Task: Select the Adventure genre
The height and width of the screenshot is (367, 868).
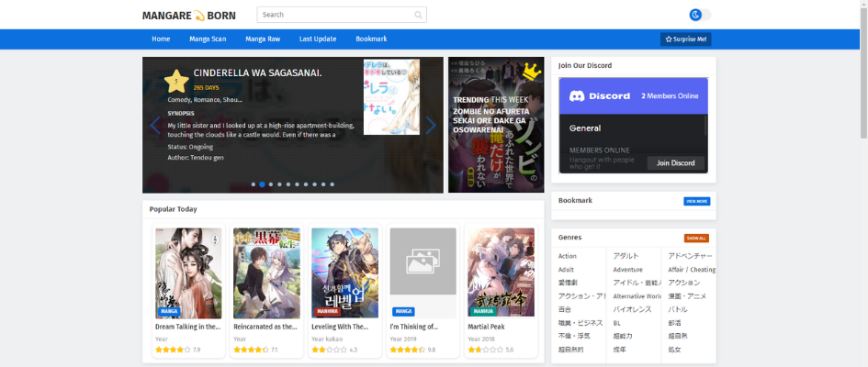Action: pyautogui.click(x=627, y=270)
